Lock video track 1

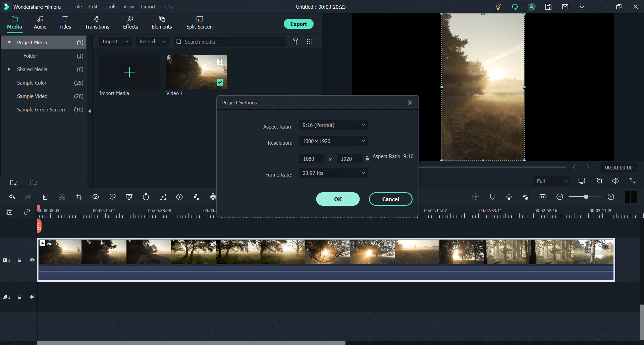tap(19, 260)
